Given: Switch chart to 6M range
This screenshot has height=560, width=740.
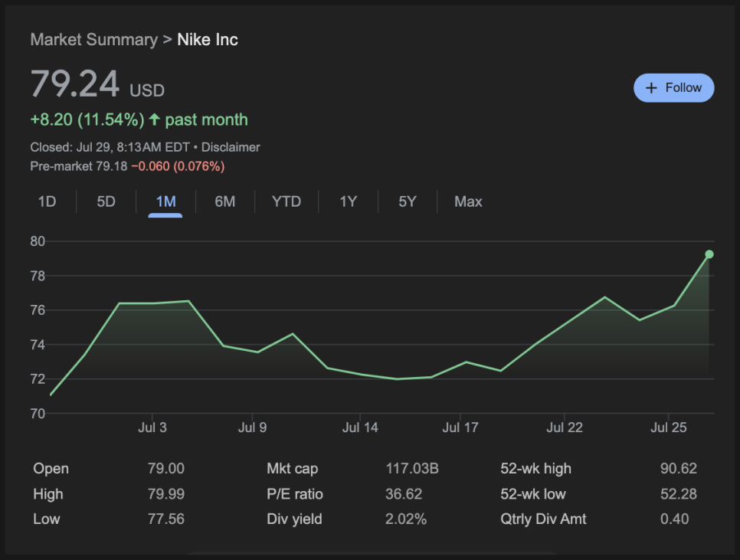Looking at the screenshot, I should (x=225, y=202).
